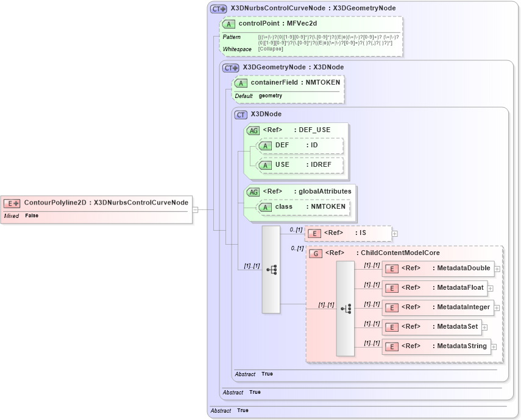Click the CT+ icon of X3DNurbsControlCurveNode

click(x=218, y=9)
